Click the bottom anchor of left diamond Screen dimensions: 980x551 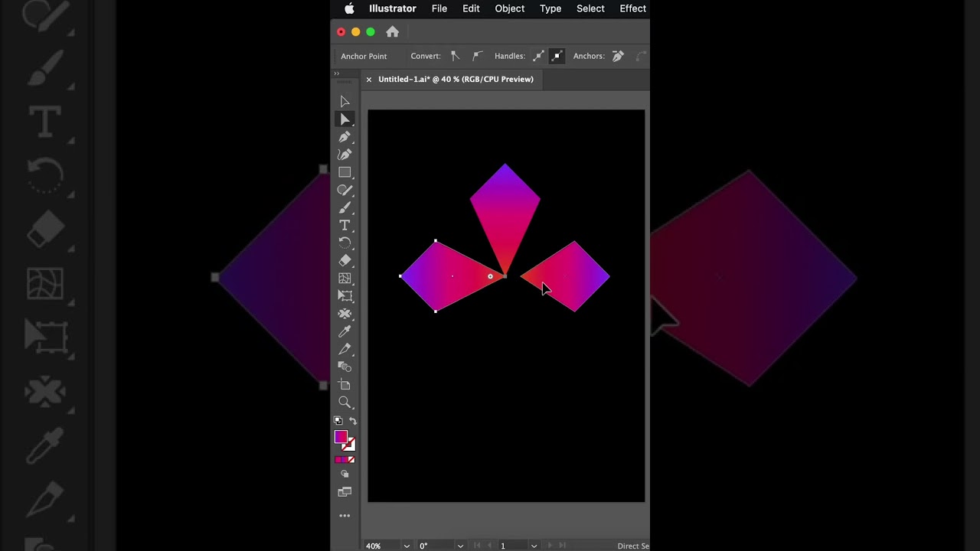click(x=436, y=311)
